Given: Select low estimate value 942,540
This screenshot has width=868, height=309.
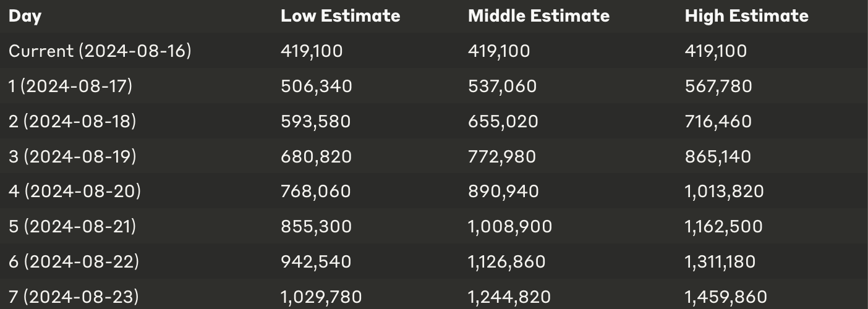Looking at the screenshot, I should point(316,262).
